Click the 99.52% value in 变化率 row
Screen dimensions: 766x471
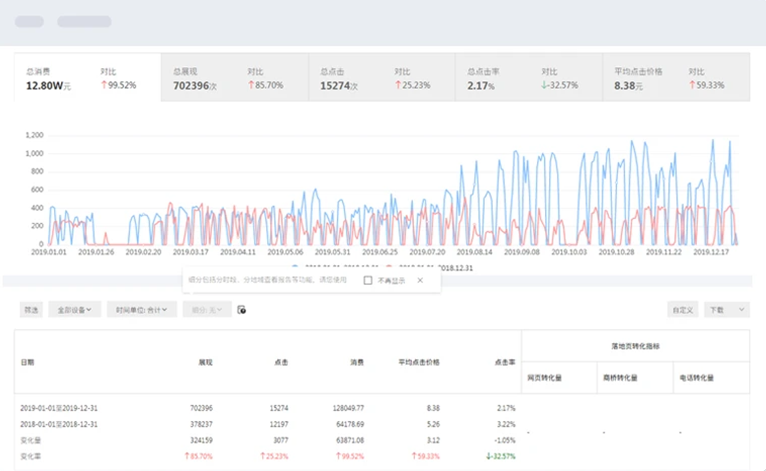[350, 456]
